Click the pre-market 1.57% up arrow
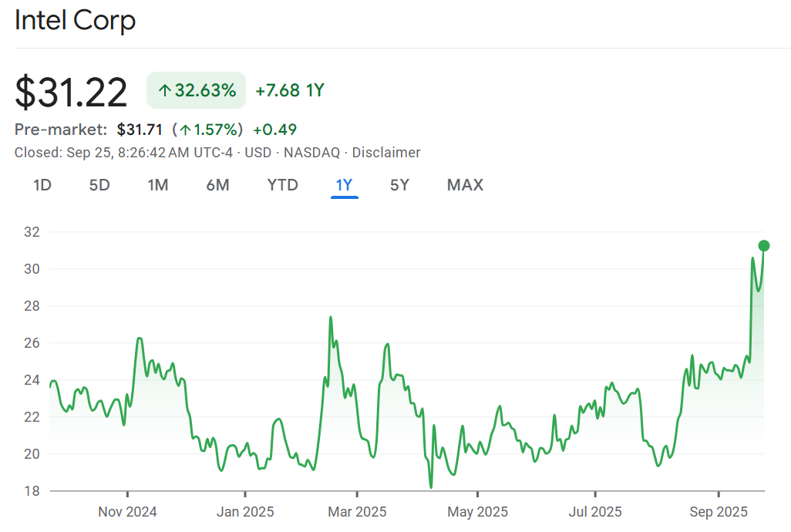Screen dimensions: 791x532 [x=185, y=130]
